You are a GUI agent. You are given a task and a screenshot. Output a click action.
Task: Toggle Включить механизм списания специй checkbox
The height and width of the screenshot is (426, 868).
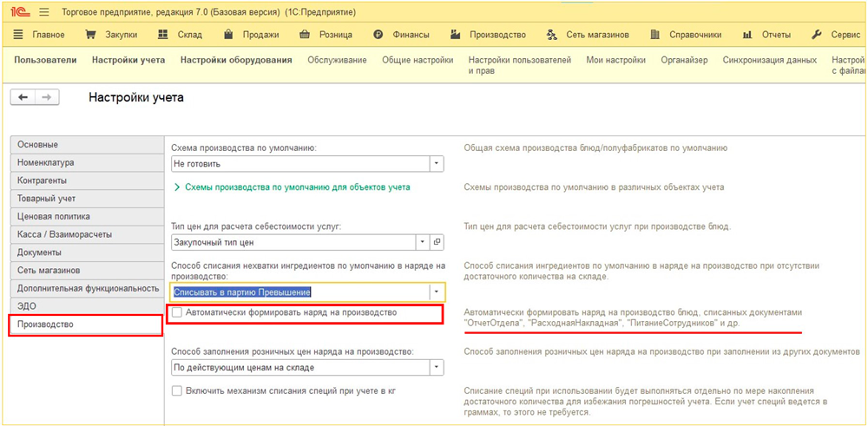tap(177, 391)
